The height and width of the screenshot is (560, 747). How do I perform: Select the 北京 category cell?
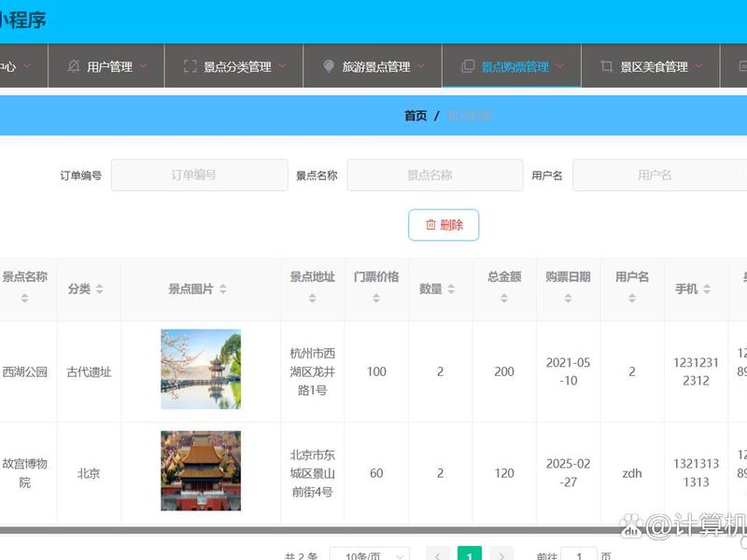89,473
